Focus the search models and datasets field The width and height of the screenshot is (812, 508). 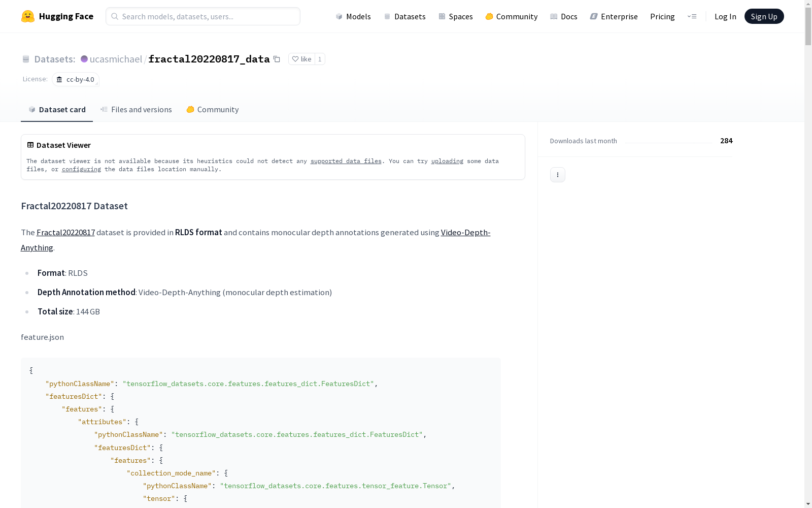[203, 16]
